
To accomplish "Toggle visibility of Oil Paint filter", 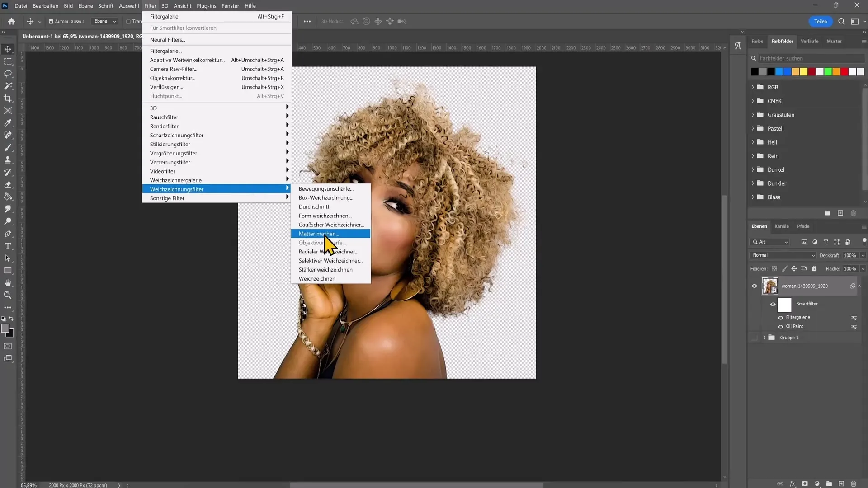I will [x=780, y=327].
